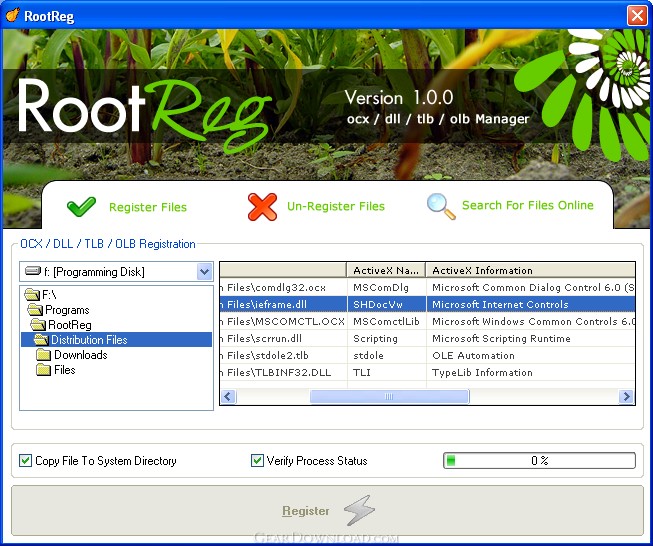Click the horizontal scrollbar thumb
The width and height of the screenshot is (653, 546).
tap(389, 396)
